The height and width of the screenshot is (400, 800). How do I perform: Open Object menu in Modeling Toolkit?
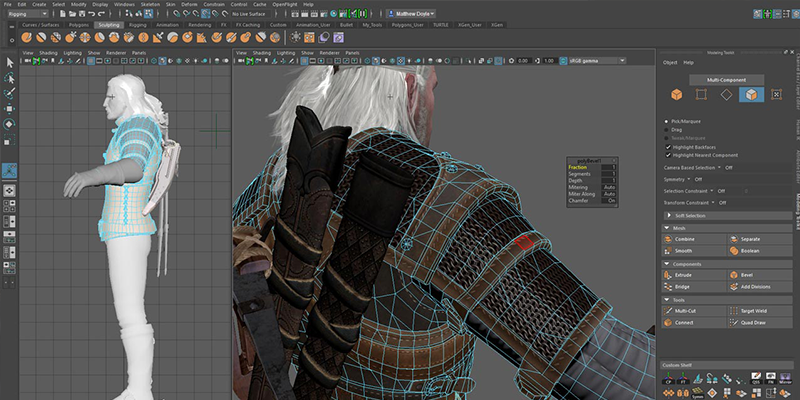pyautogui.click(x=670, y=62)
